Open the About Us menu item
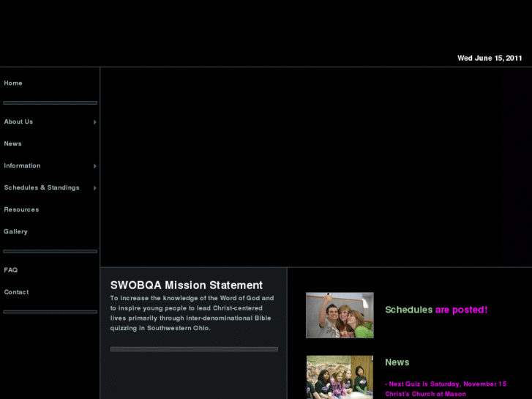Screen dimensions: 532x399 tap(18, 122)
